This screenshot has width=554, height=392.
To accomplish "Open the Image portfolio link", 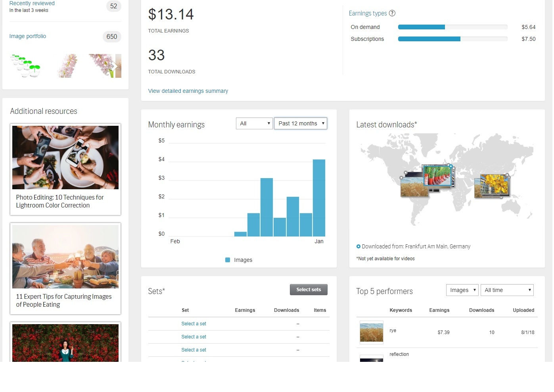I will point(28,36).
